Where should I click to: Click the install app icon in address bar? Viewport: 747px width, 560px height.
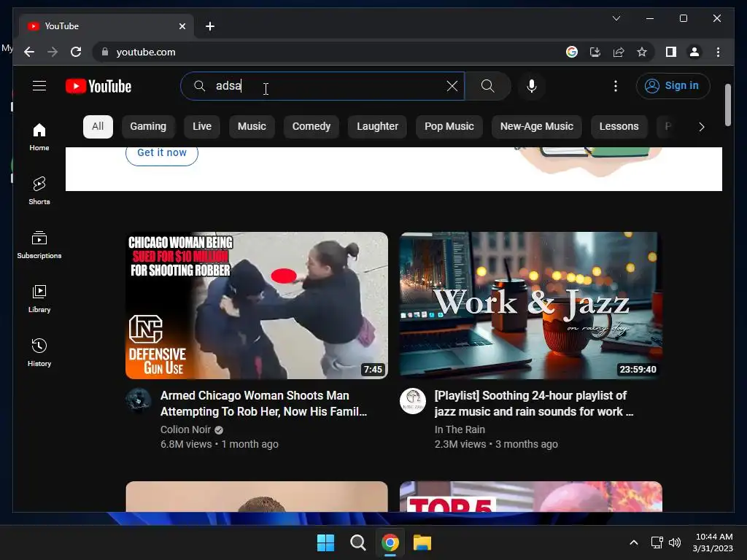click(x=595, y=52)
